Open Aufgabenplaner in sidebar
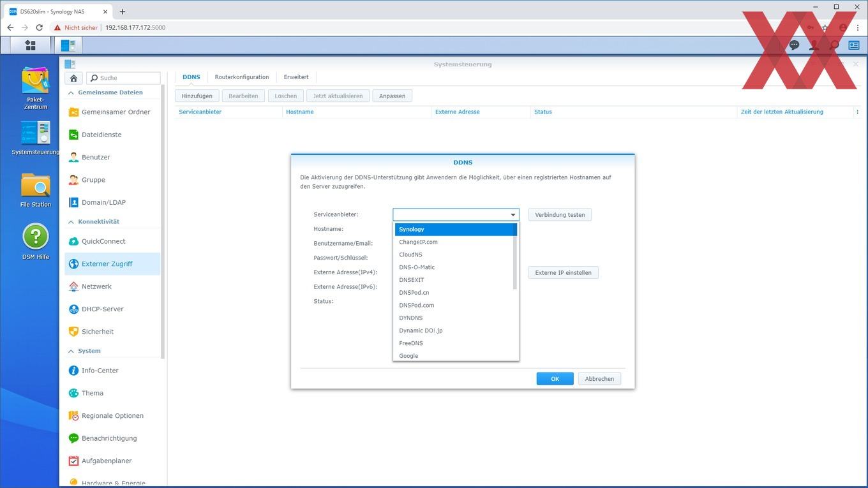Screen dimensions: 868x488 (112, 461)
